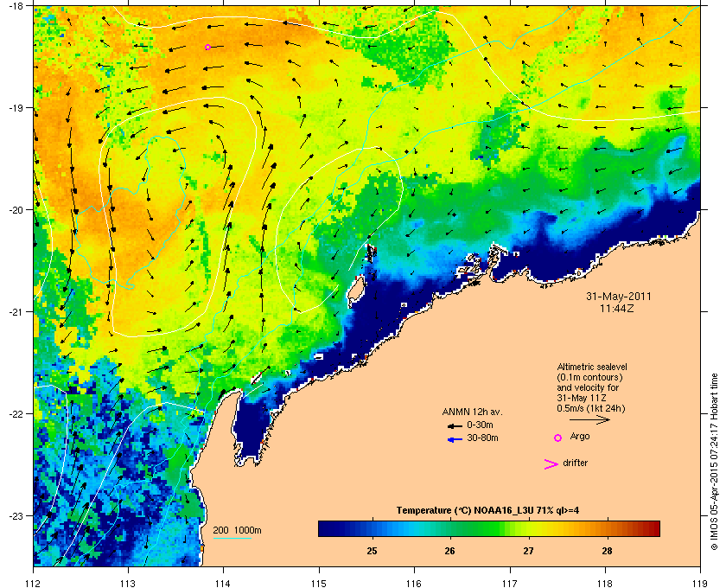
Task: Click the cyan 200 1000m isobath legend line
Action: tap(232, 538)
